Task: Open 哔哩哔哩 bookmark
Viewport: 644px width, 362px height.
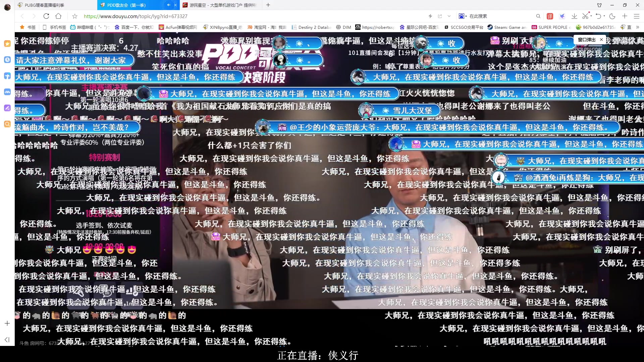Action: [90, 27]
